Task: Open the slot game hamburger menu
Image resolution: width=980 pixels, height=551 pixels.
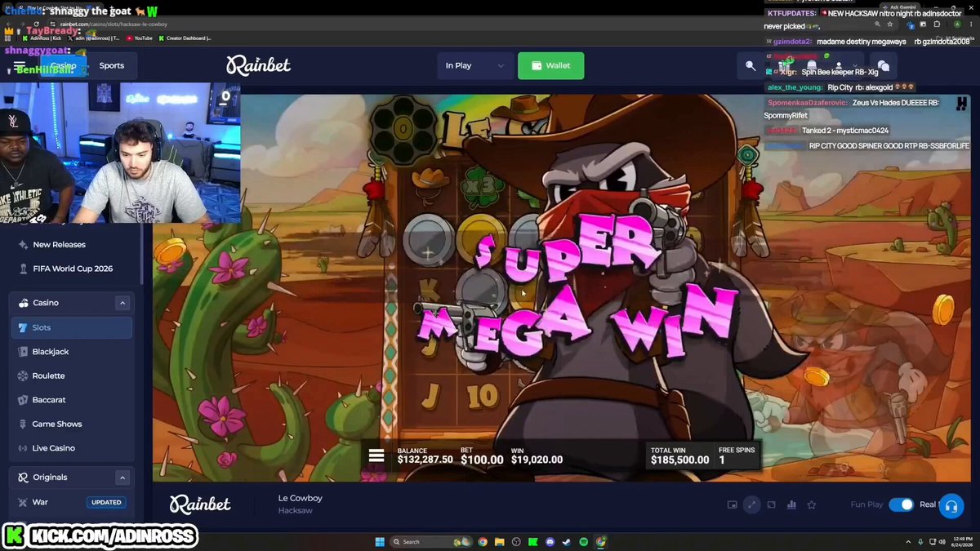Action: [376, 455]
